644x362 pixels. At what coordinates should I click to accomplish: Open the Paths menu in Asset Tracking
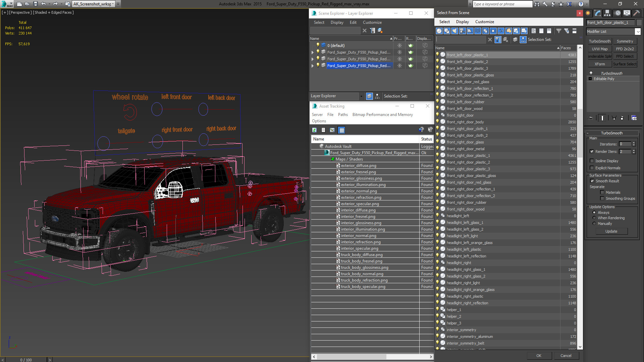click(342, 115)
